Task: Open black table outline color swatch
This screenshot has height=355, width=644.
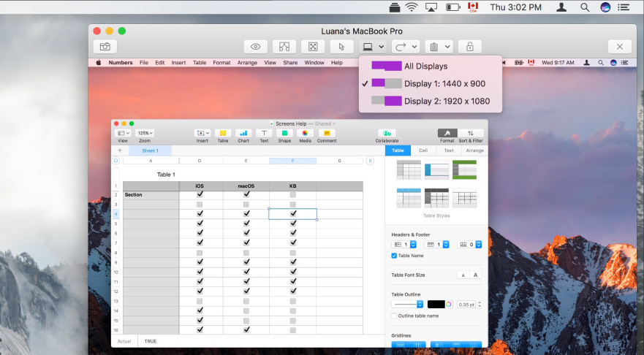Action: tap(436, 304)
